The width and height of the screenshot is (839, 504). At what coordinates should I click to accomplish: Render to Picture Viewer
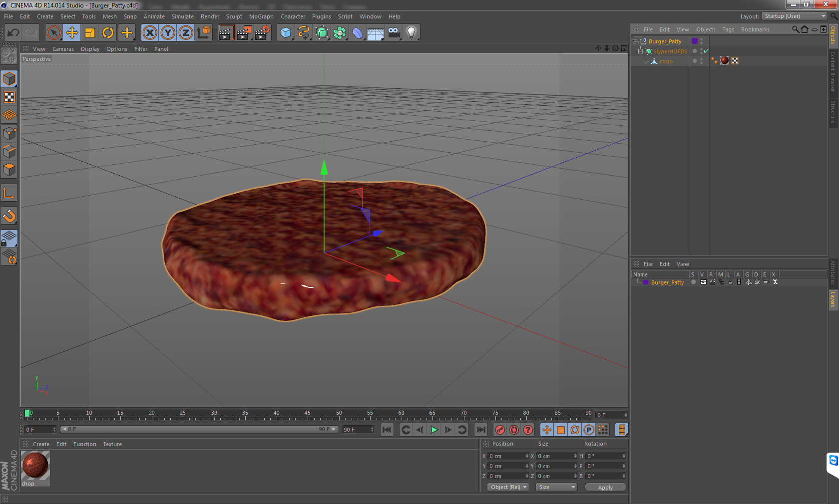tap(244, 33)
